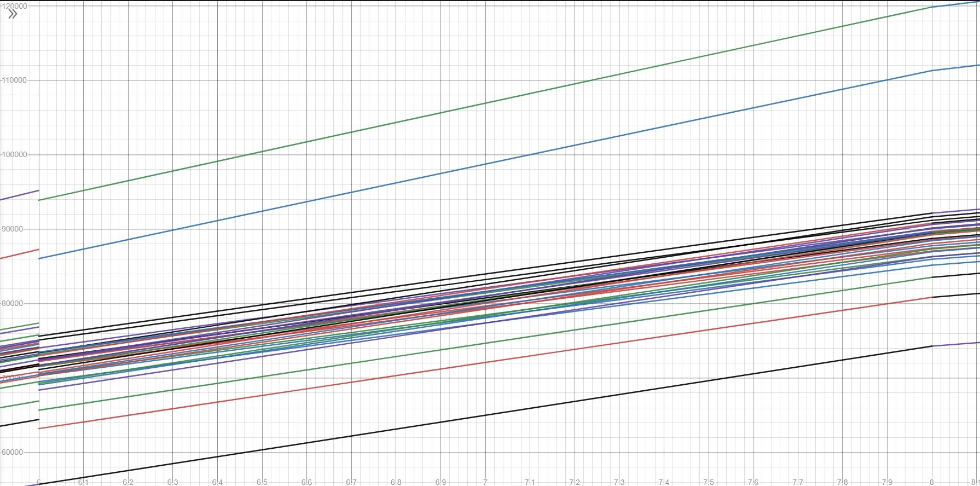Click the lone green line between cluster and red line
980x486 pixels.
point(485,344)
